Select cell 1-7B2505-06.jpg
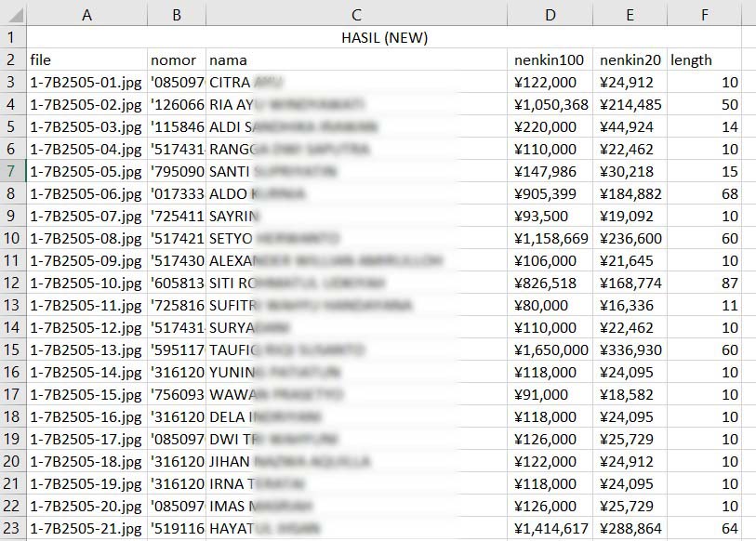 pyautogui.click(x=86, y=193)
